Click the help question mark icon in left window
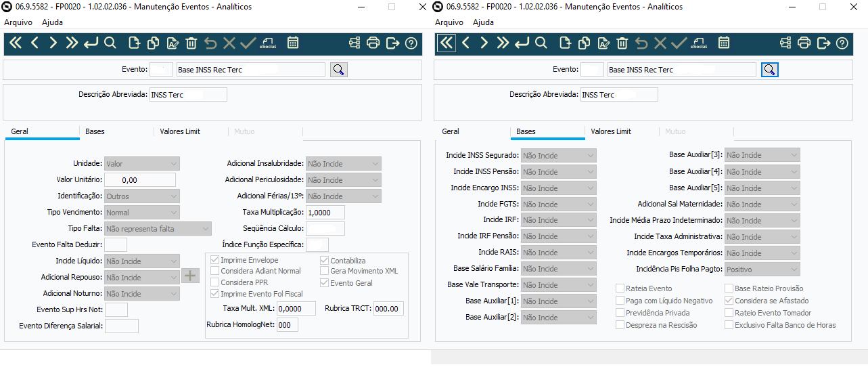868x367 pixels. pos(411,43)
